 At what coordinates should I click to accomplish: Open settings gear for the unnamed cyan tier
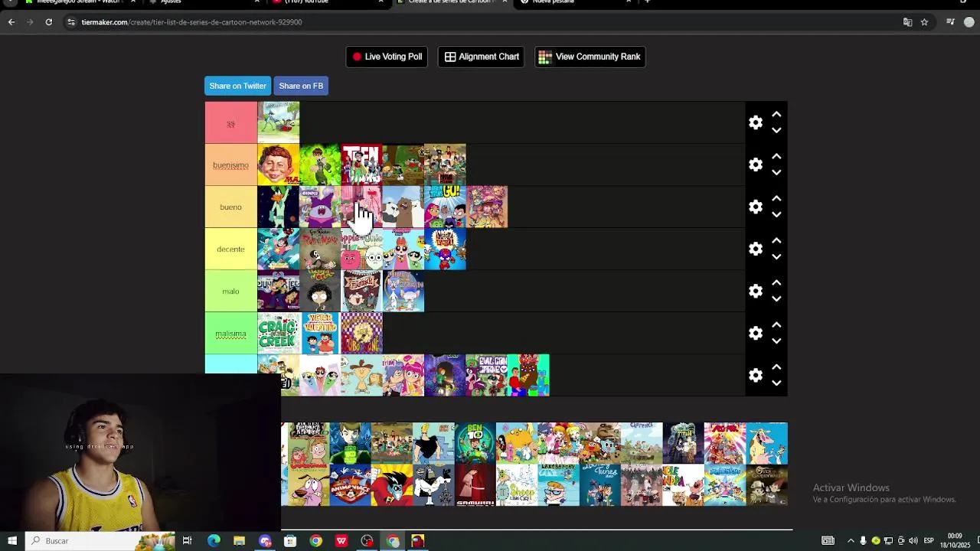click(x=756, y=375)
